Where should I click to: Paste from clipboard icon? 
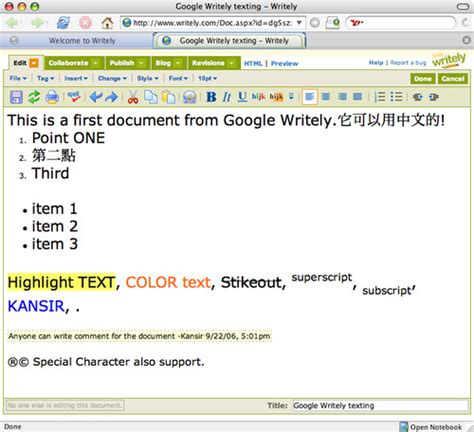click(169, 97)
